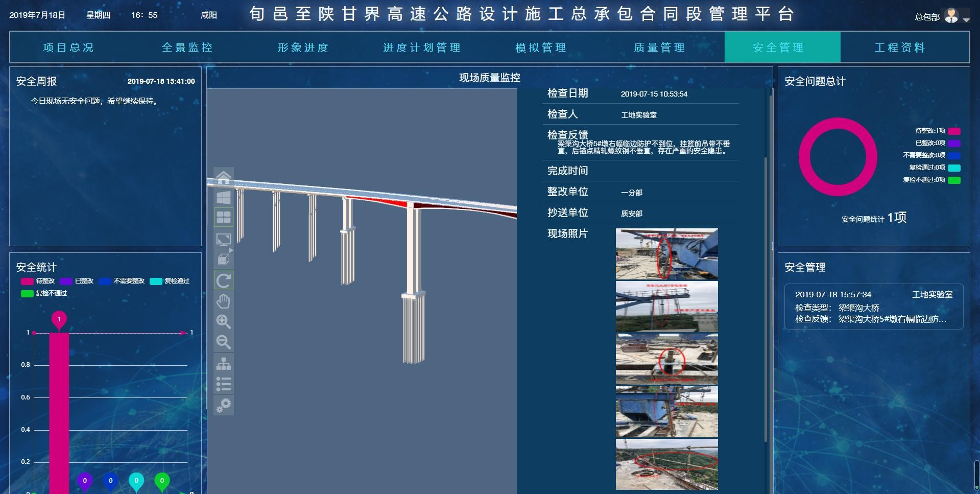Open the viewer settings gears icon
The width and height of the screenshot is (980, 494).
pos(224,405)
